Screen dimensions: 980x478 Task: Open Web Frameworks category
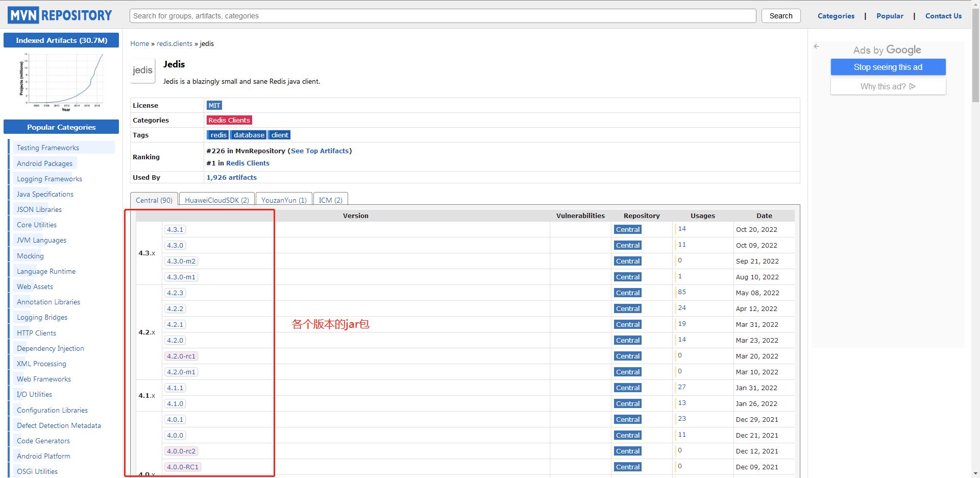coord(44,379)
